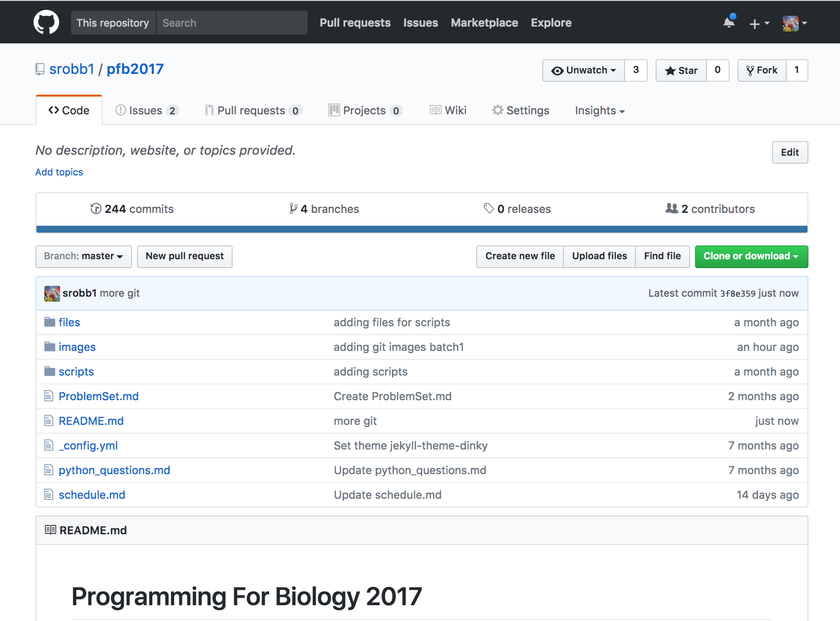Click the _config.yml file icon
The width and height of the screenshot is (840, 621).
point(49,445)
